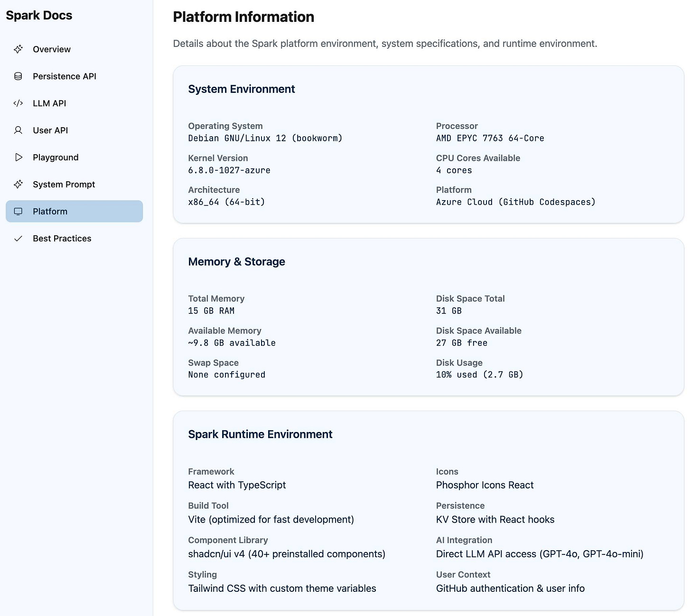Viewport: 691px width, 616px height.
Task: Open the User API documentation
Action: 50,130
